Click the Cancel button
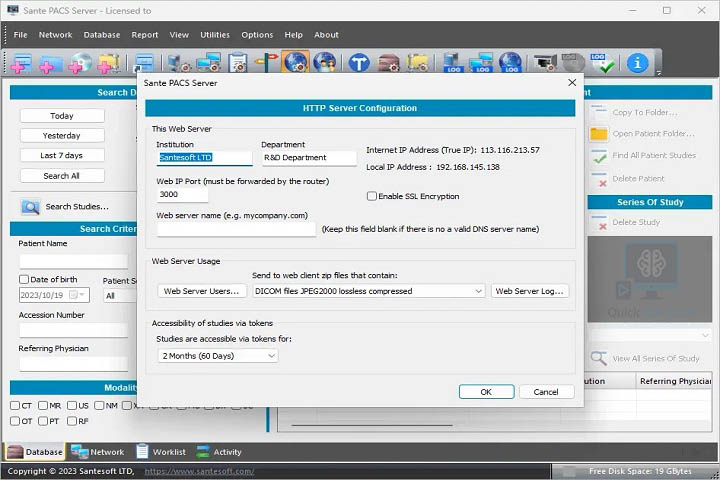Image resolution: width=720 pixels, height=480 pixels. pos(546,392)
